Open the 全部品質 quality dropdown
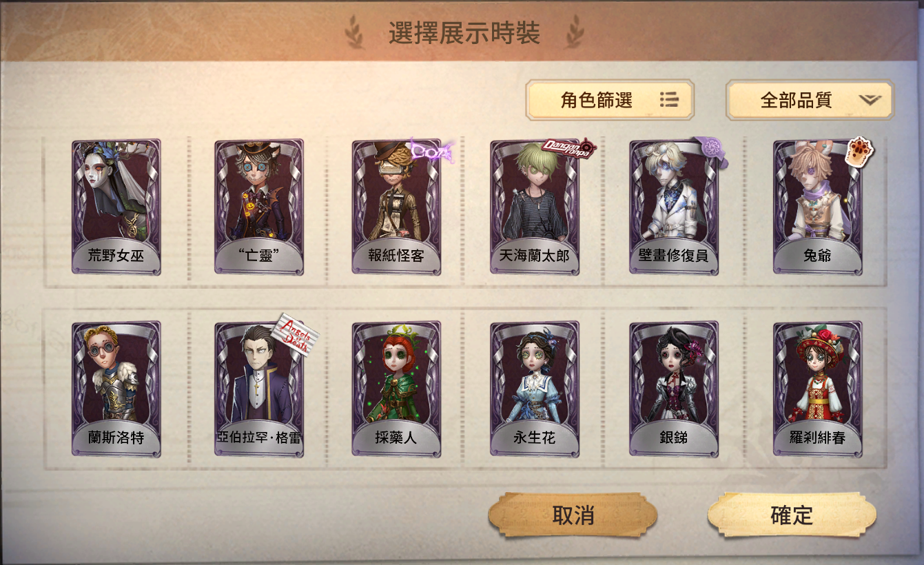The width and height of the screenshot is (924, 565). [810, 101]
